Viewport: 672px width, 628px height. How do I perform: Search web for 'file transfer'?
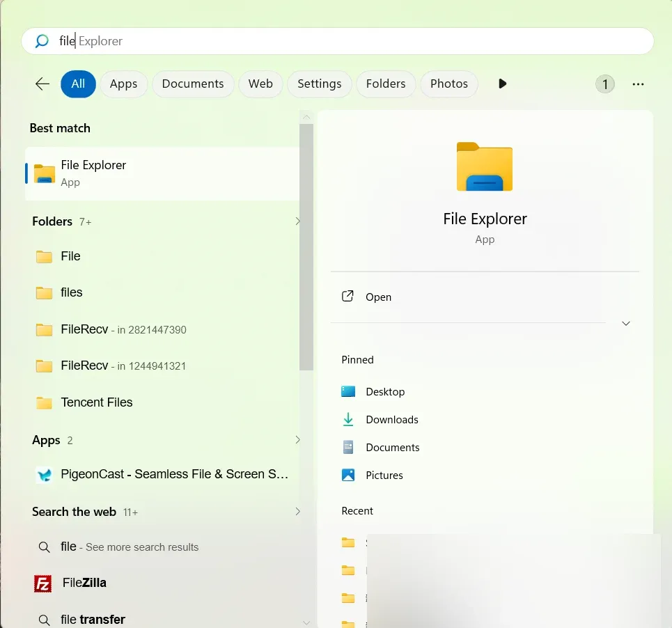(162, 619)
